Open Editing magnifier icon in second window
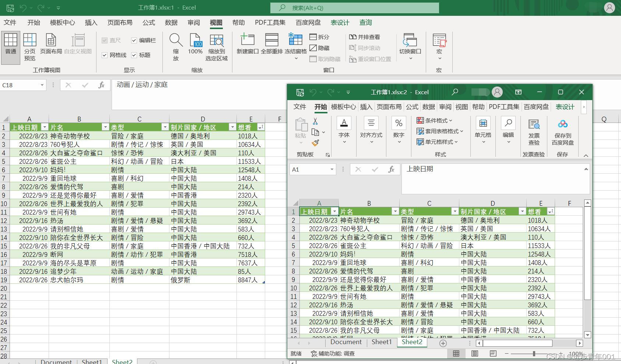Image resolution: width=621 pixels, height=364 pixels. tap(508, 123)
